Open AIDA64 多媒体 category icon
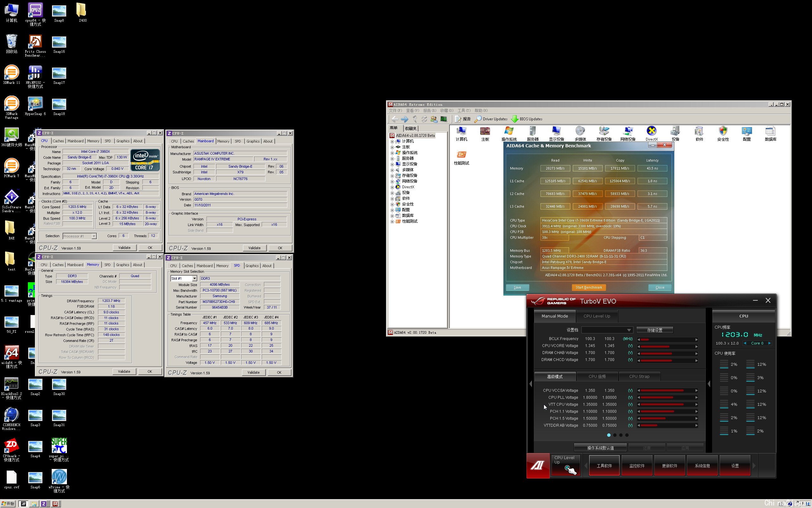The image size is (812, 508). [x=580, y=133]
